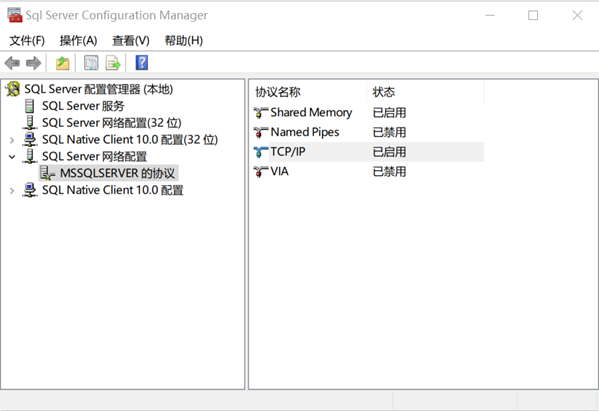Select the VIA protocol row
Screen dimensions: 599x411
click(x=368, y=172)
